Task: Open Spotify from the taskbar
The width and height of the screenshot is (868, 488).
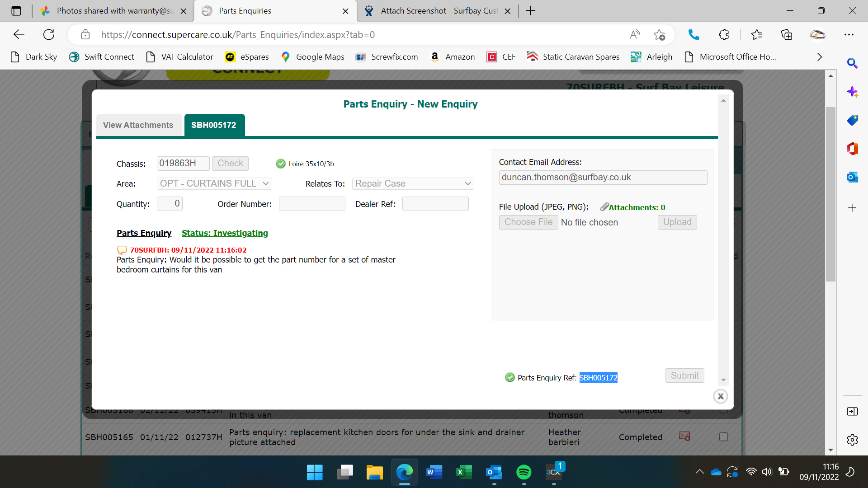Action: (524, 472)
